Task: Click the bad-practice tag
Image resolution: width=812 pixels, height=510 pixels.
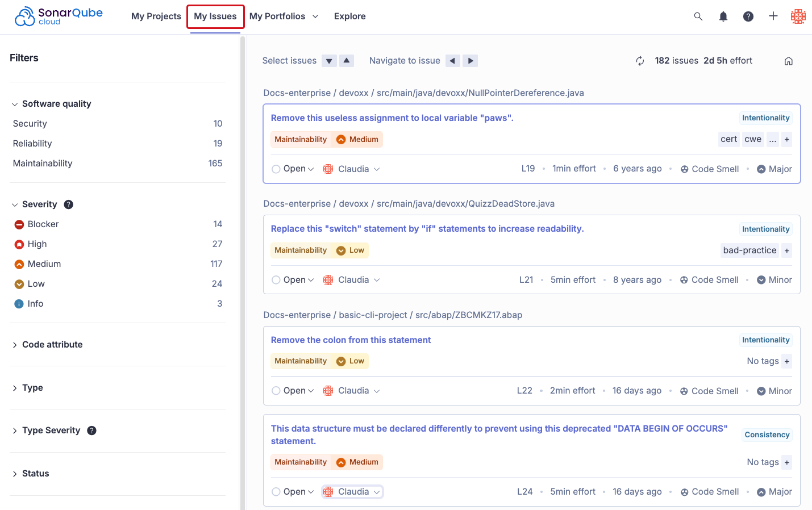Action: pos(749,250)
